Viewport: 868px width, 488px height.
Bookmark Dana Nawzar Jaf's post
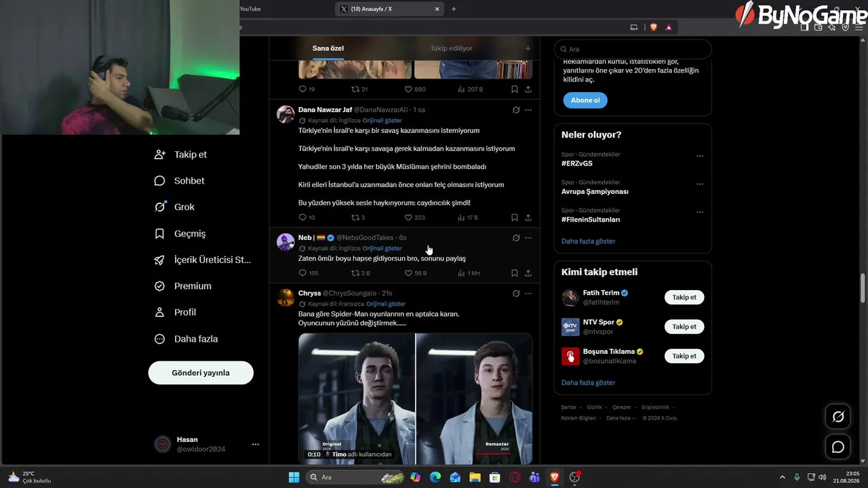pyautogui.click(x=515, y=218)
